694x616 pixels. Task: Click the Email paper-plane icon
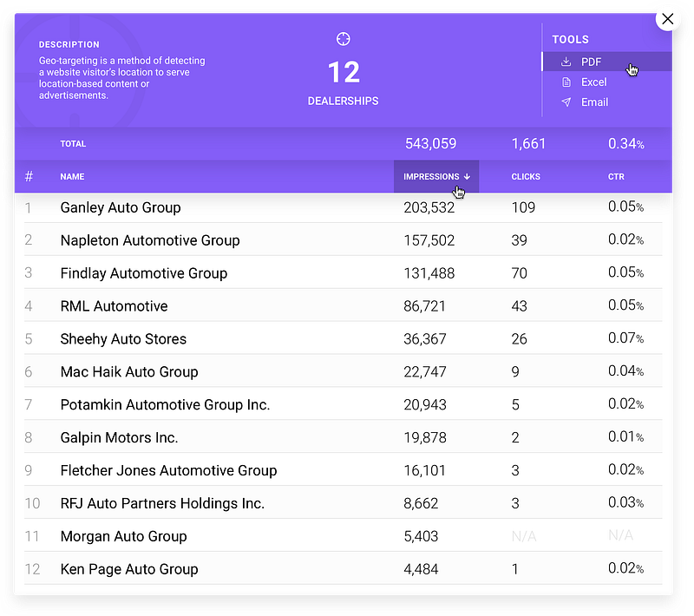click(566, 102)
